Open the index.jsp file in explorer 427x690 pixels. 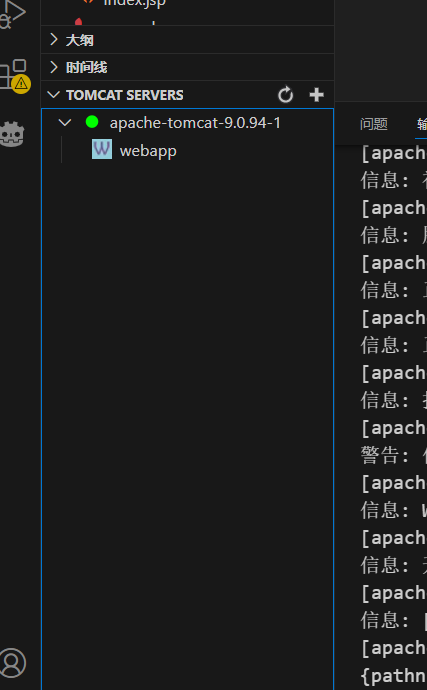(x=134, y=4)
